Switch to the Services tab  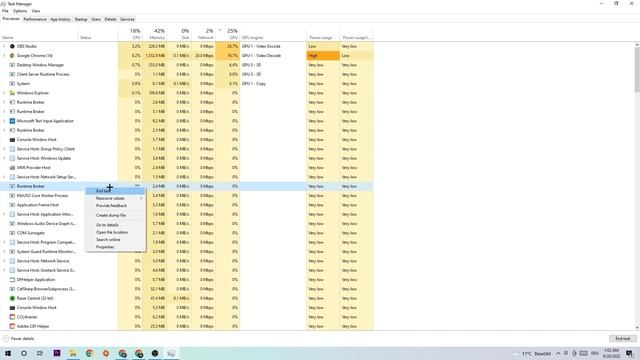127,19
